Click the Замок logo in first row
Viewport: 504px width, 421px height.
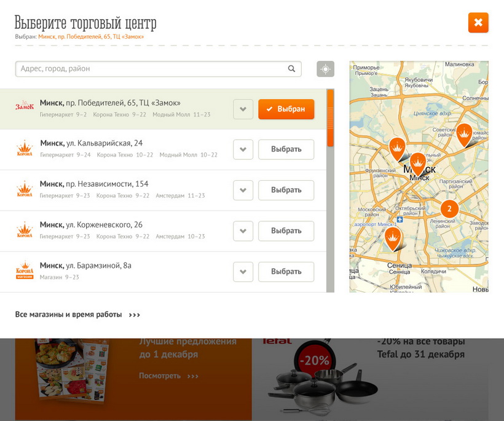(25, 106)
